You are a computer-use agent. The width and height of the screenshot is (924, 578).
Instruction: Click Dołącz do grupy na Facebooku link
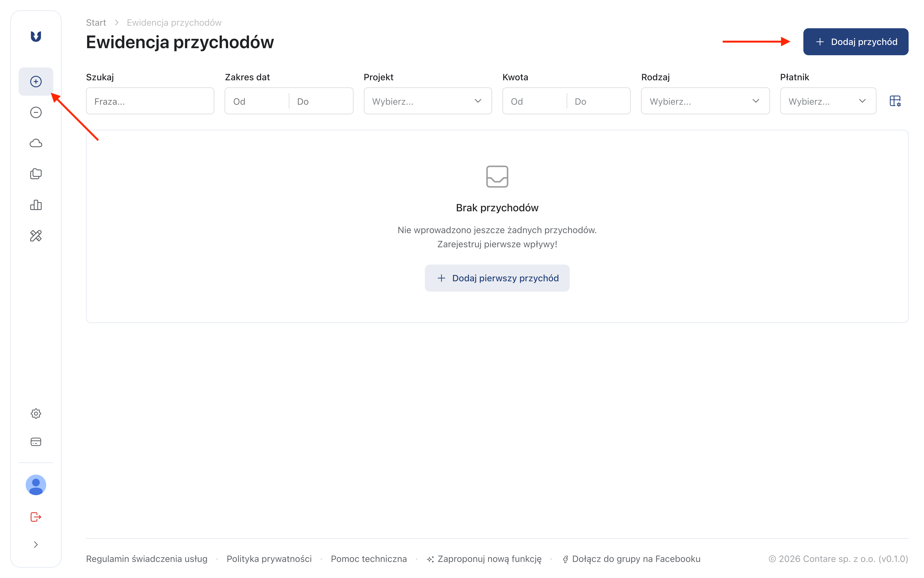click(632, 559)
